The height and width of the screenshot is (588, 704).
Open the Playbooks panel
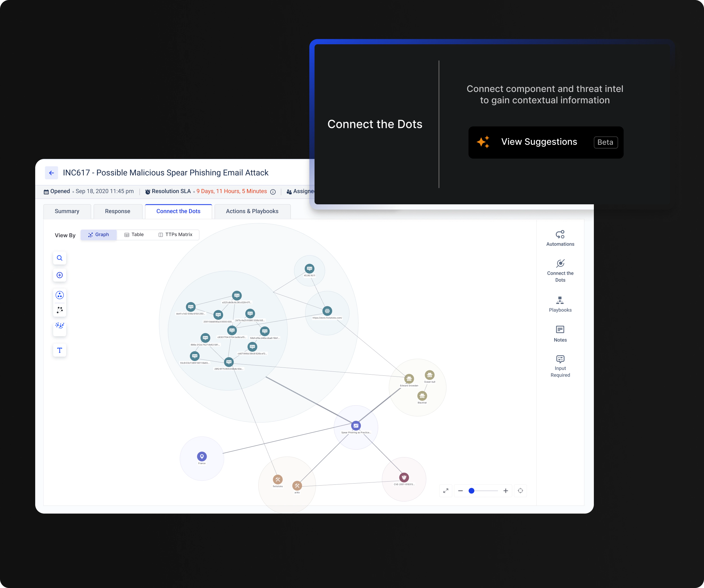560,304
